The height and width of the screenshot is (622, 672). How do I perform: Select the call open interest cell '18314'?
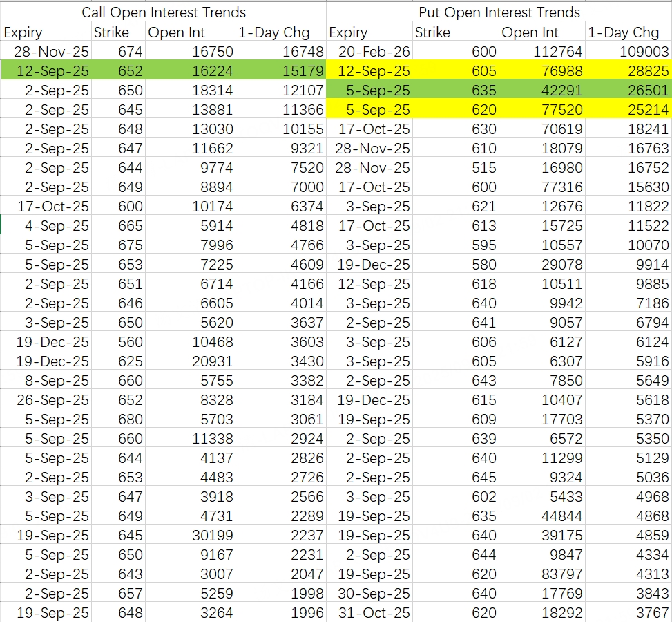[x=191, y=90]
